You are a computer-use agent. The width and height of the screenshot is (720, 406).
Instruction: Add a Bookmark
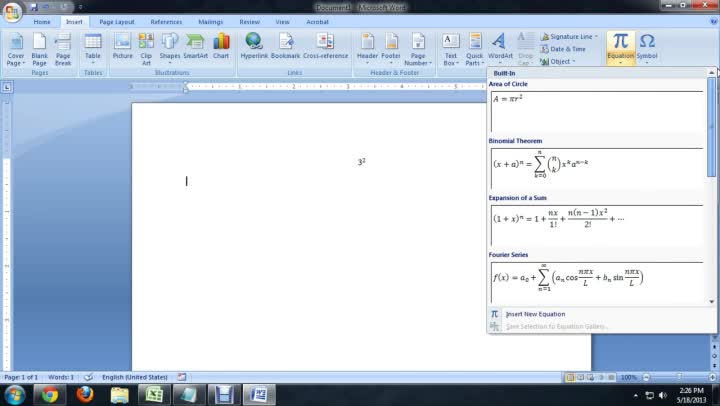tap(285, 45)
